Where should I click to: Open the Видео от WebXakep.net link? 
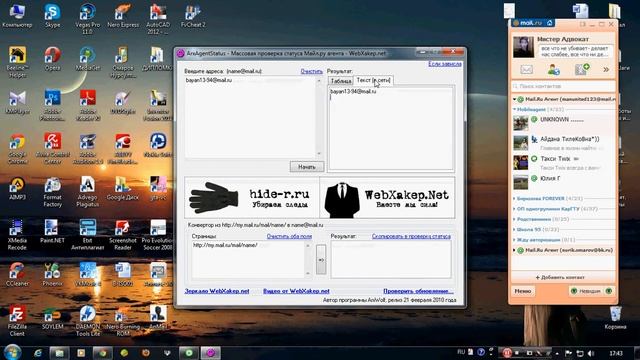tap(296, 291)
